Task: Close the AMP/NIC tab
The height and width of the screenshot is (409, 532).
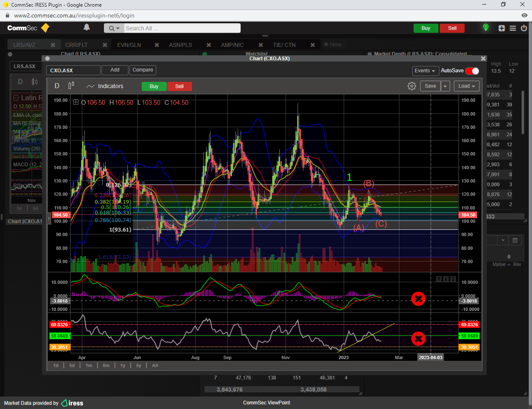Action: [x=261, y=45]
